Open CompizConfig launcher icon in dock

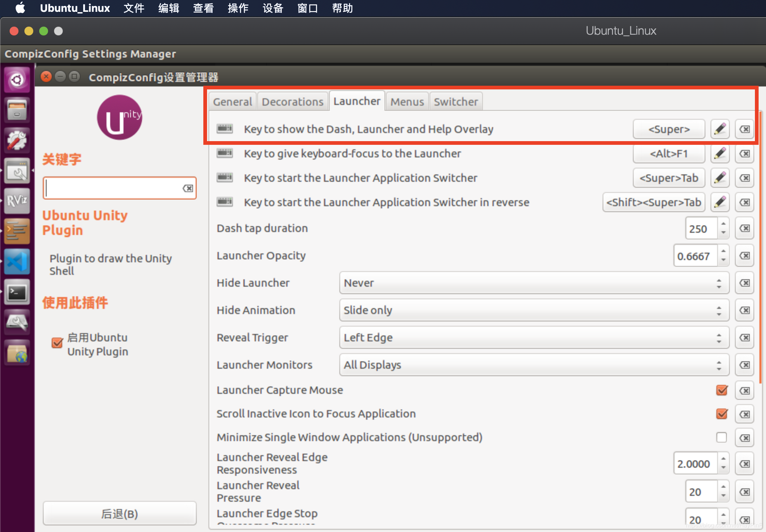tap(17, 171)
